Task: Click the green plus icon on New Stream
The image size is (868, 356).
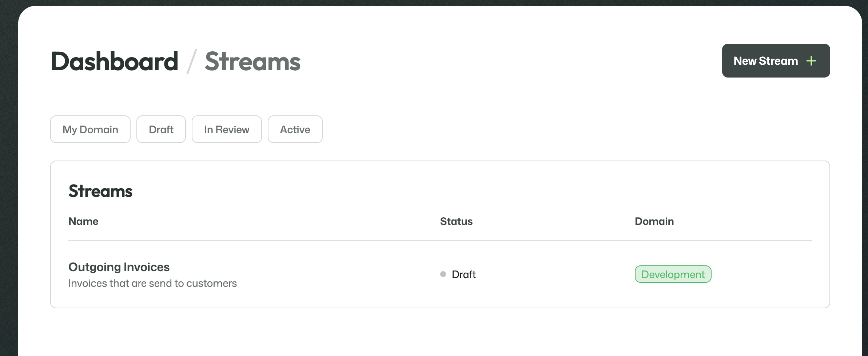Action: coord(811,61)
